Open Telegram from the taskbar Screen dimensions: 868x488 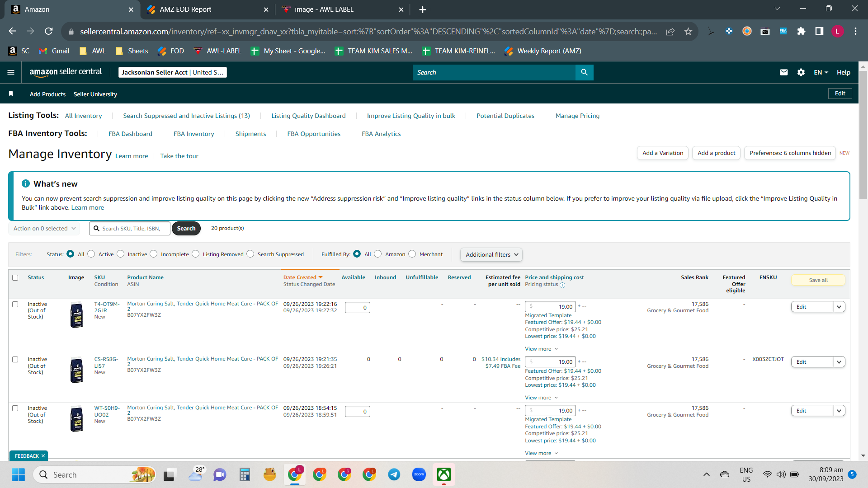(394, 474)
